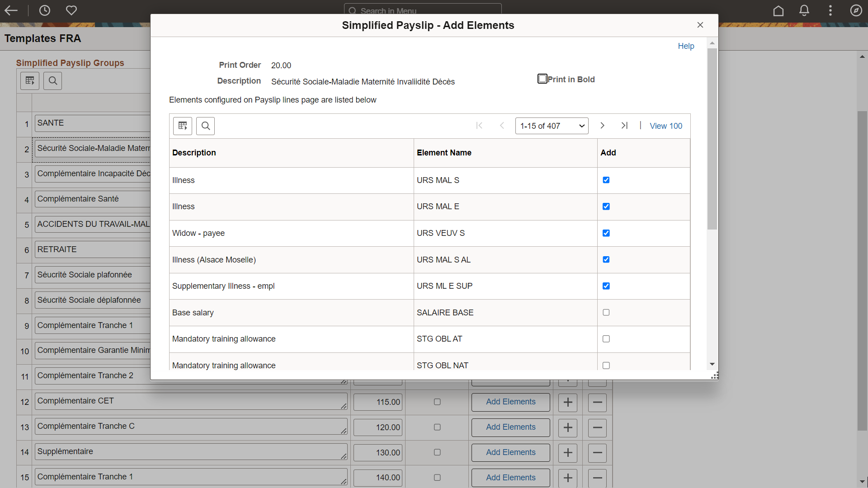
Task: Click View 100 link to show more elements
Action: tap(665, 126)
